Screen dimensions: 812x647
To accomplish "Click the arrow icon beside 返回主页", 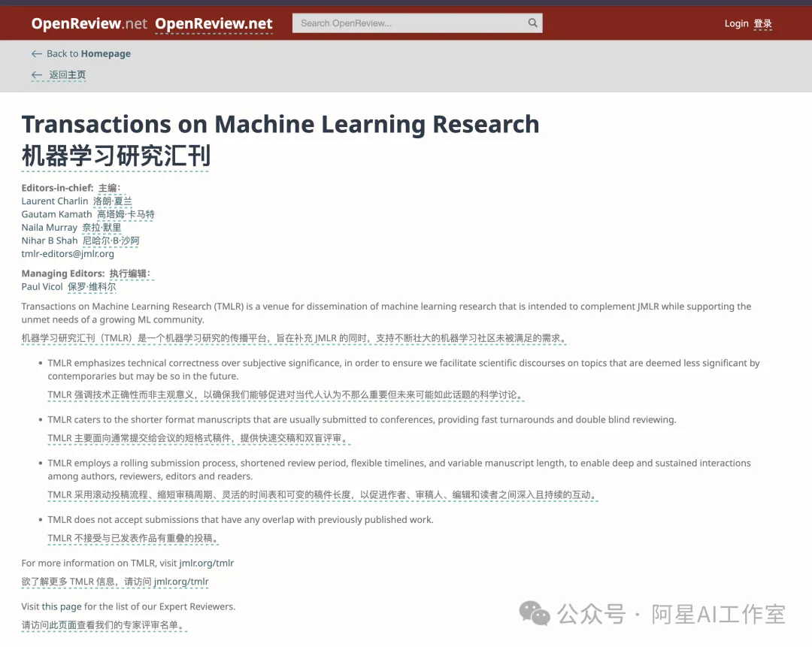I will coord(37,75).
